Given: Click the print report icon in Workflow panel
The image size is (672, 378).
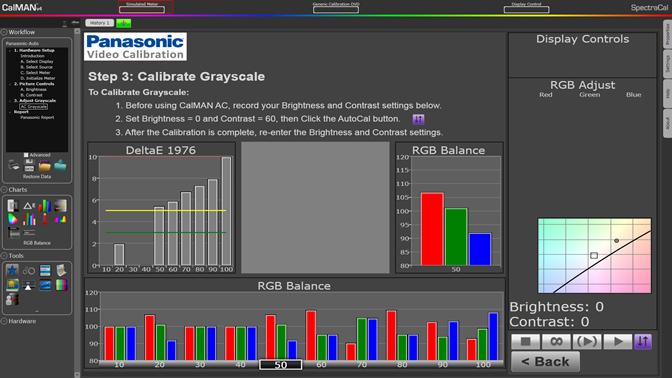Looking at the screenshot, I should tap(14, 165).
